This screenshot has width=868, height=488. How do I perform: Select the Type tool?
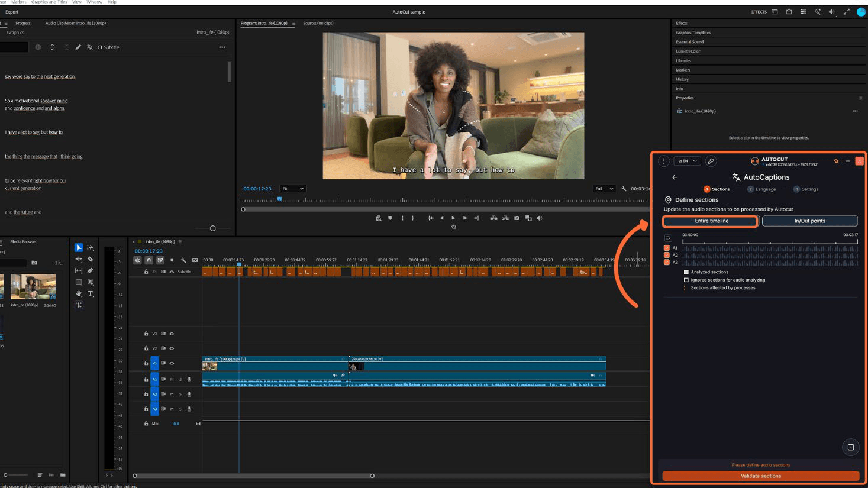[91, 293]
